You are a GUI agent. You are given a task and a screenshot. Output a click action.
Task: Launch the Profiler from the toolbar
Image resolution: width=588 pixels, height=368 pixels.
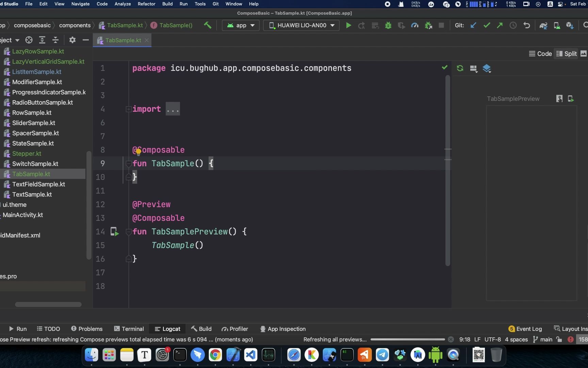pos(414,25)
